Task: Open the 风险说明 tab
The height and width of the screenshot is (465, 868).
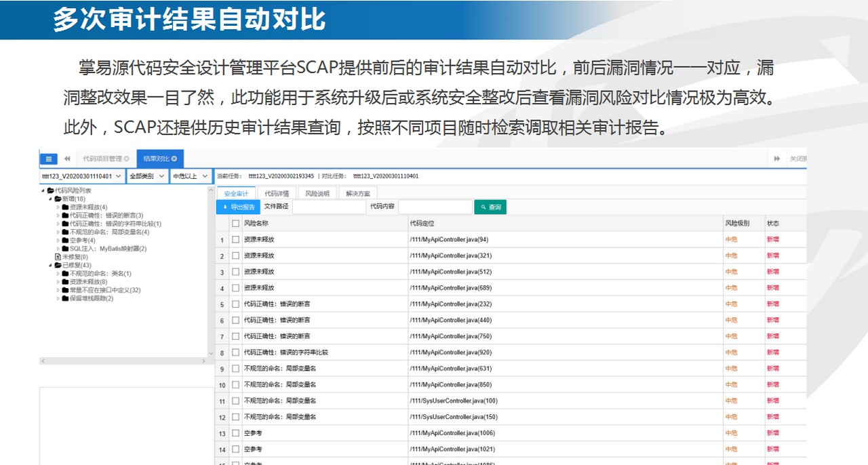Action: click(317, 193)
